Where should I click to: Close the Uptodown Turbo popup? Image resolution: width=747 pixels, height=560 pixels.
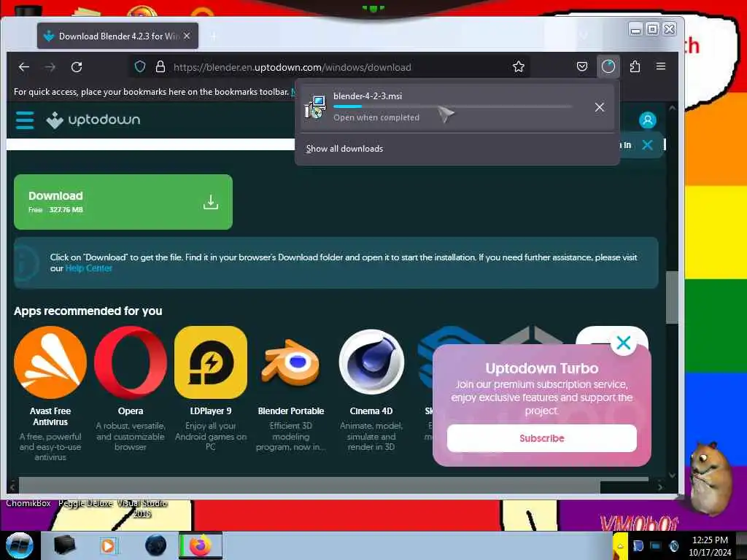tap(623, 343)
